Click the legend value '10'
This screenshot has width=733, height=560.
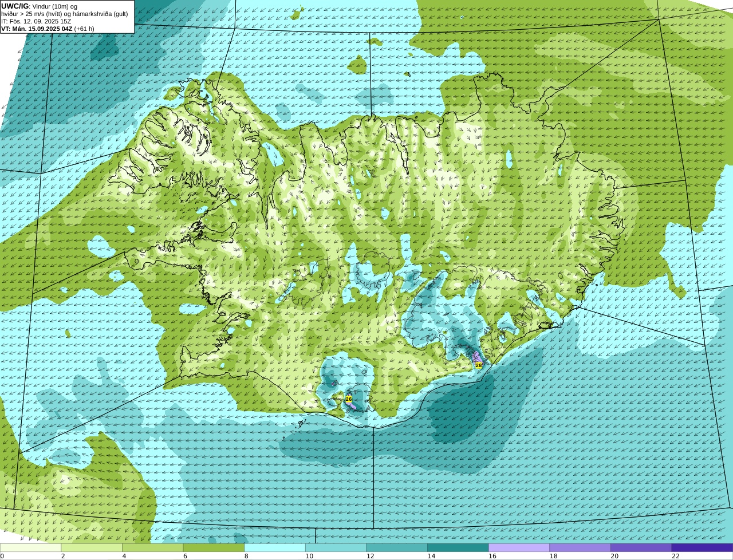309,556
